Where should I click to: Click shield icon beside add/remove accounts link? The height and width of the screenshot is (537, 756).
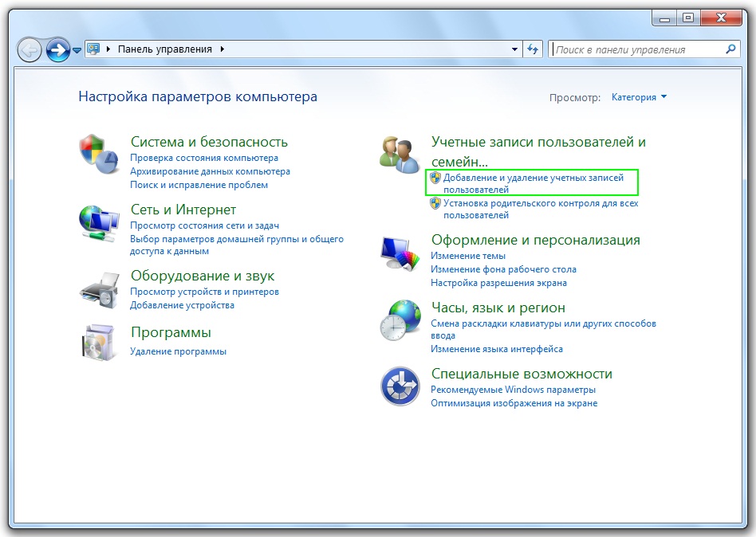tap(435, 178)
